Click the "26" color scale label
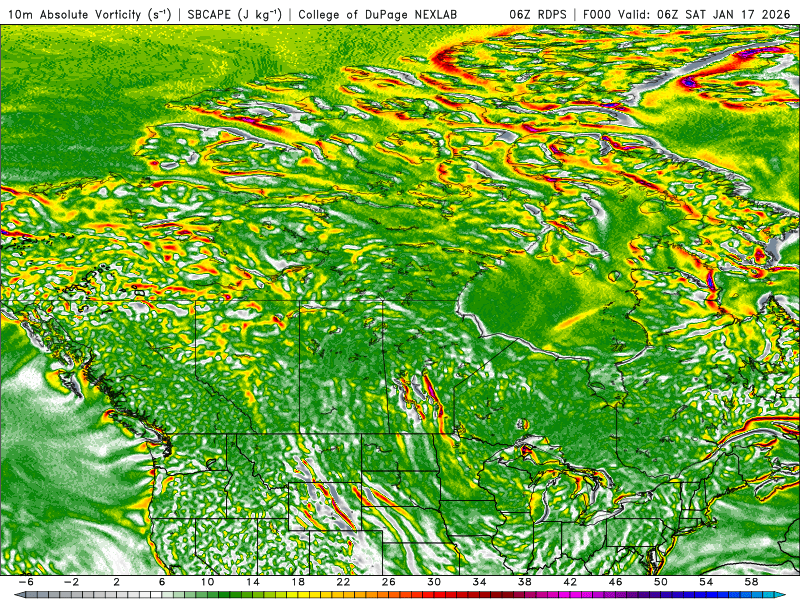This screenshot has width=800, height=600. tap(389, 582)
